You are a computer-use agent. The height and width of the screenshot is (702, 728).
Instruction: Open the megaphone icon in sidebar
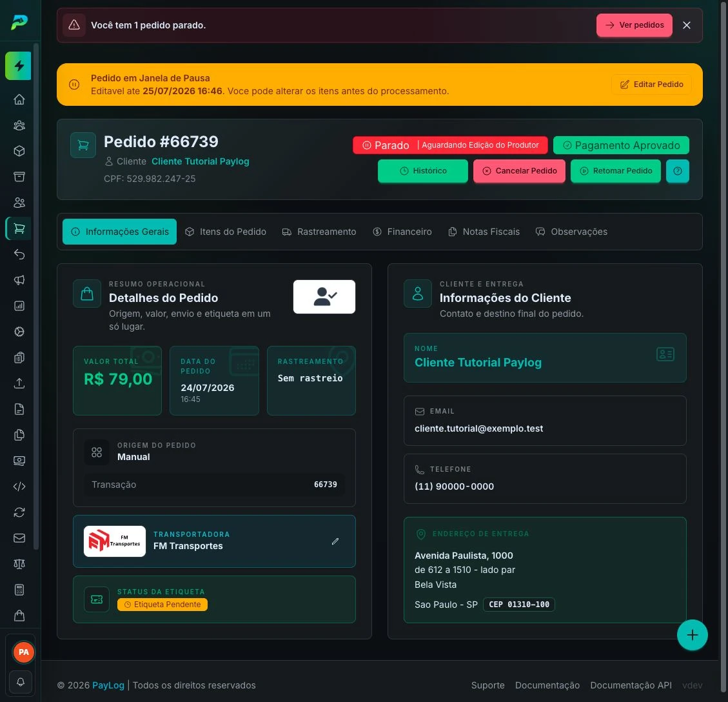click(x=19, y=280)
